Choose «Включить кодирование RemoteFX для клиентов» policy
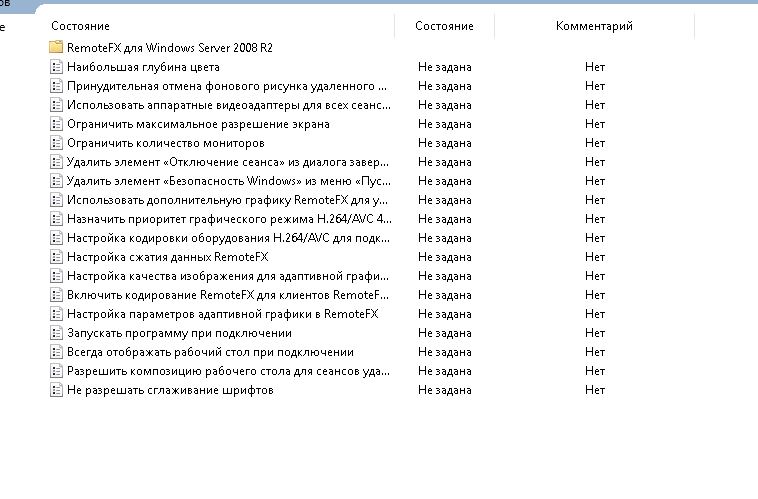The width and height of the screenshot is (758, 499). coord(226,295)
